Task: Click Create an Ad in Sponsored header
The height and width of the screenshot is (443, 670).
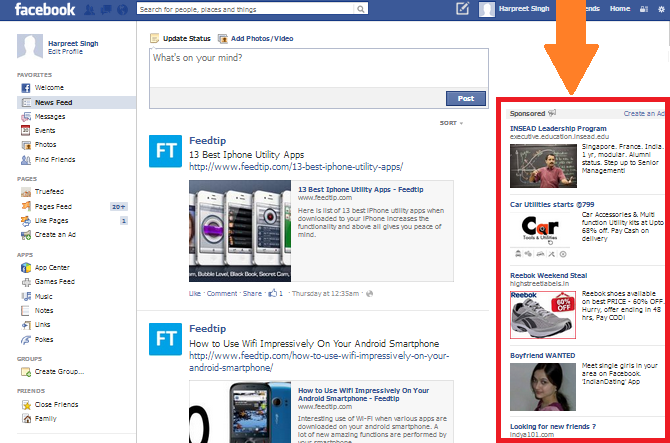Action: pos(644,114)
